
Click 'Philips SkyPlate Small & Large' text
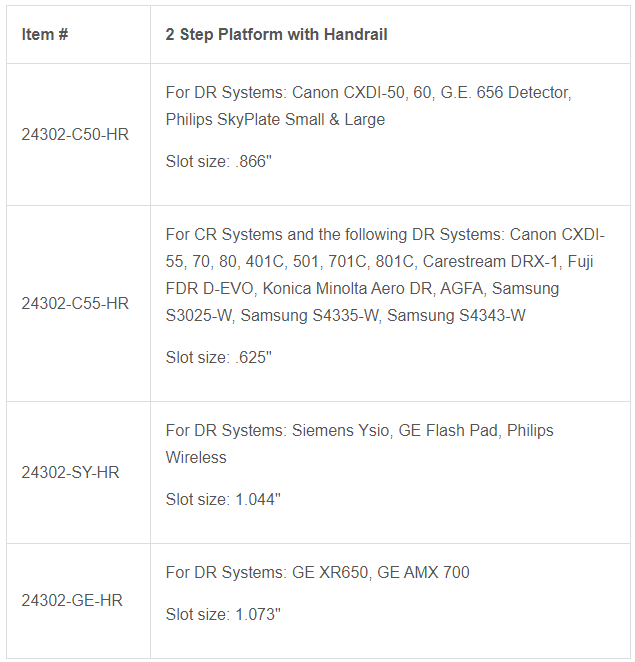tap(275, 119)
